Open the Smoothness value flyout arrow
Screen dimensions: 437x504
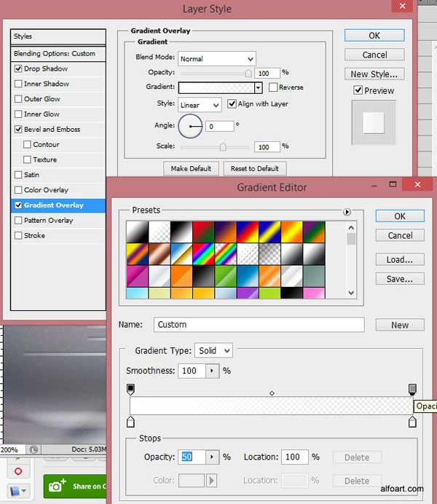[x=212, y=371]
